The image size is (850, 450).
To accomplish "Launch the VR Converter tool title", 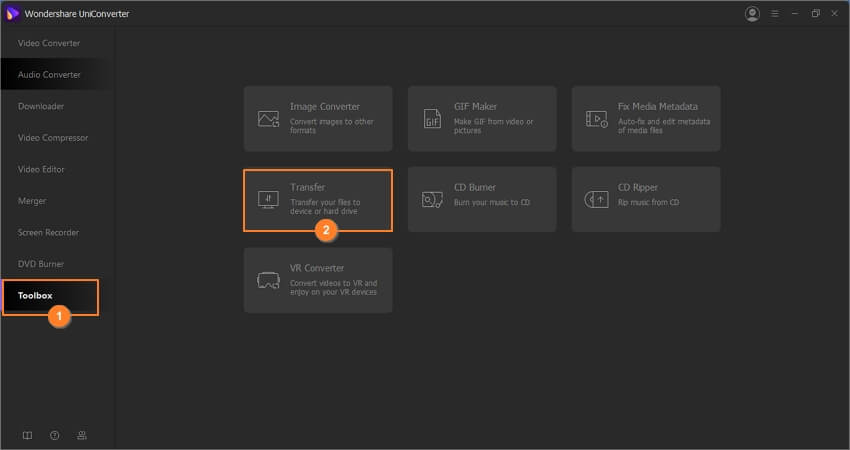I will click(x=317, y=268).
